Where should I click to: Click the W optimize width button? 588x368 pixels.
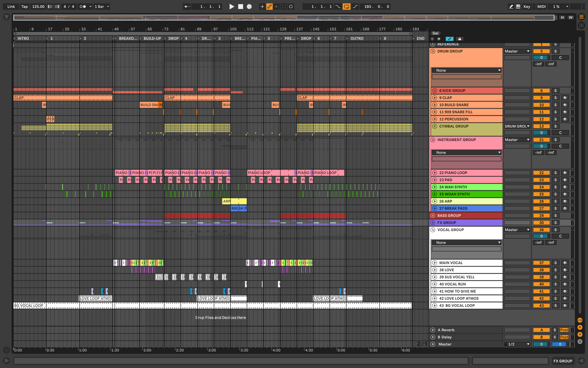click(x=570, y=17)
